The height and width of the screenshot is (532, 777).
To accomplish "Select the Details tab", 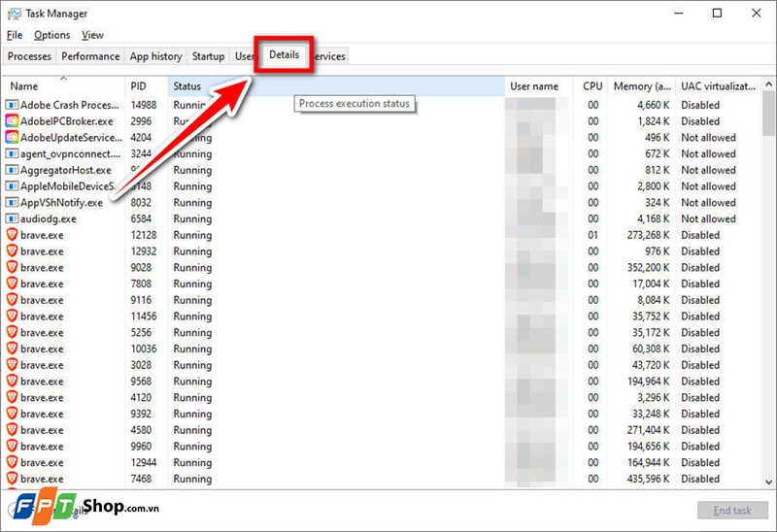I will pyautogui.click(x=284, y=54).
